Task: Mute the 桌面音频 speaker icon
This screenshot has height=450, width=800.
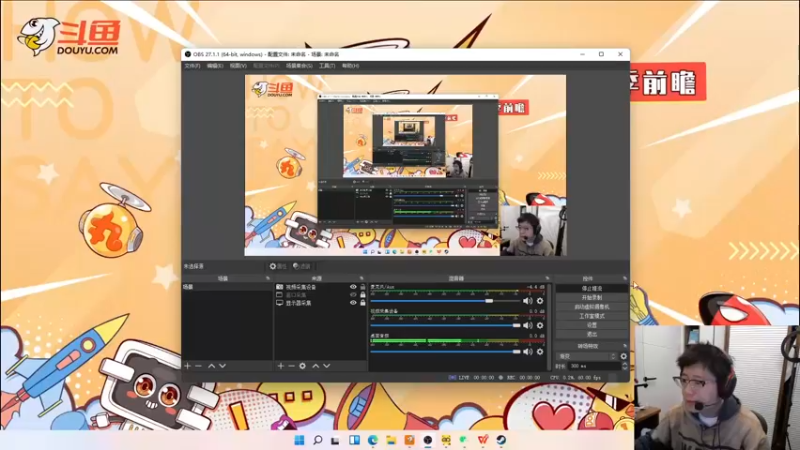Action: (x=528, y=352)
